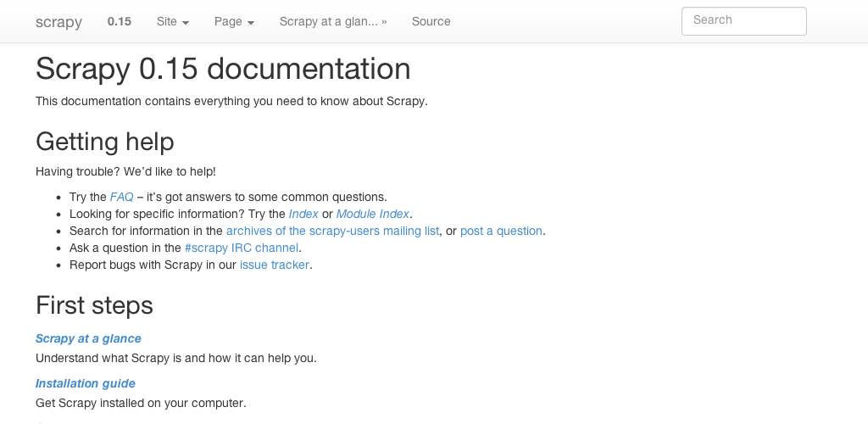Click the Scrapy 0.15 documentation heading
This screenshot has width=868, height=424.
[223, 69]
